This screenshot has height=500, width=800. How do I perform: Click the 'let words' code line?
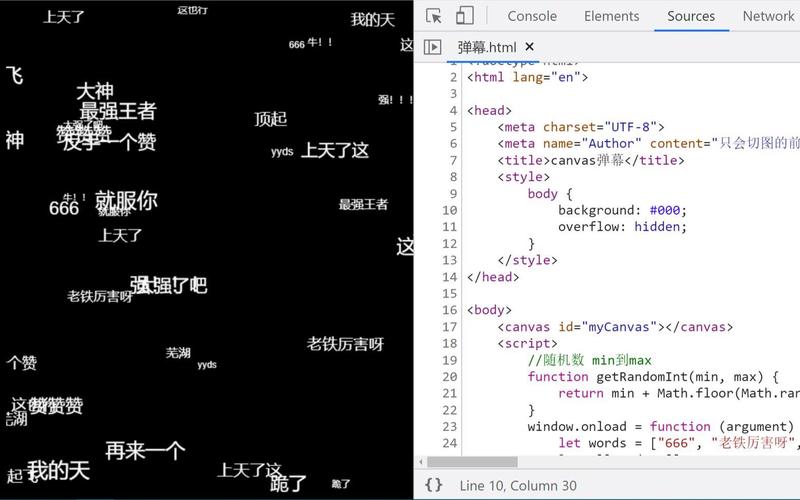tap(679, 443)
